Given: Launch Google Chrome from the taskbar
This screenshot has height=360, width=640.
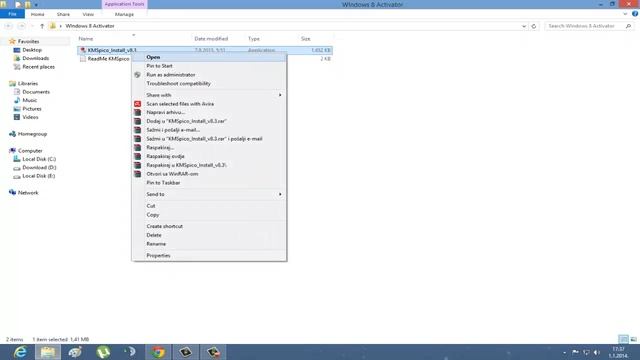Looking at the screenshot, I should [x=158, y=351].
